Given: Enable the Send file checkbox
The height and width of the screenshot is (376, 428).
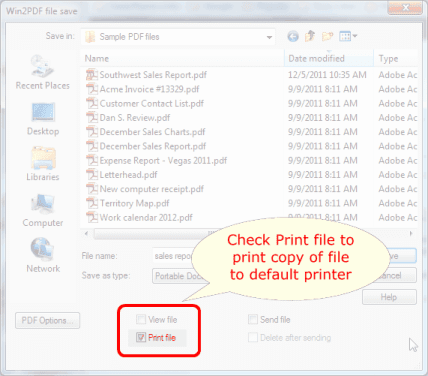Looking at the screenshot, I should [x=253, y=319].
